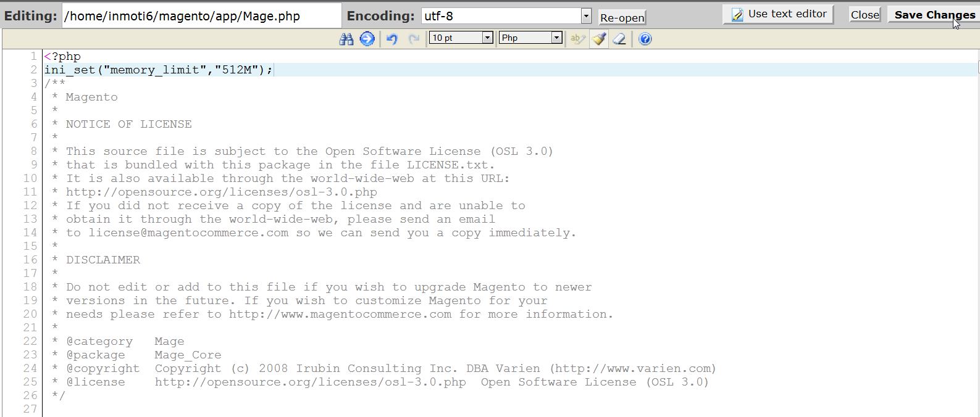
Task: Click the DISCLAIMER comment line
Action: [96, 260]
